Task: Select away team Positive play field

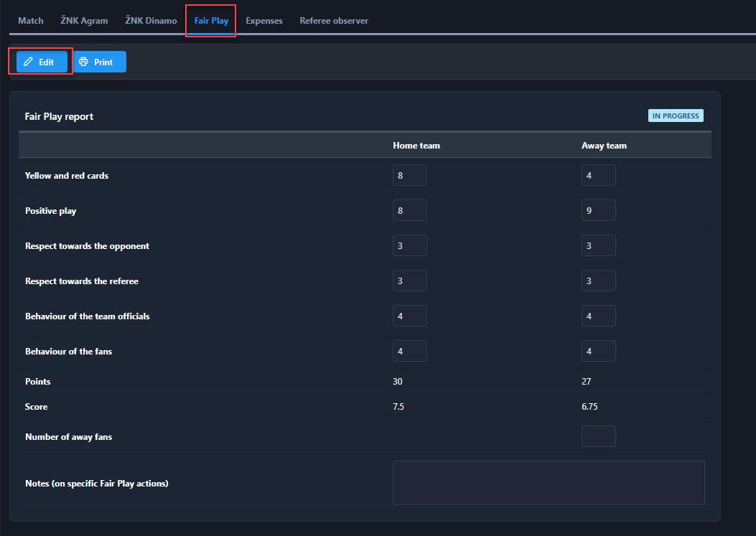Action: 598,210
